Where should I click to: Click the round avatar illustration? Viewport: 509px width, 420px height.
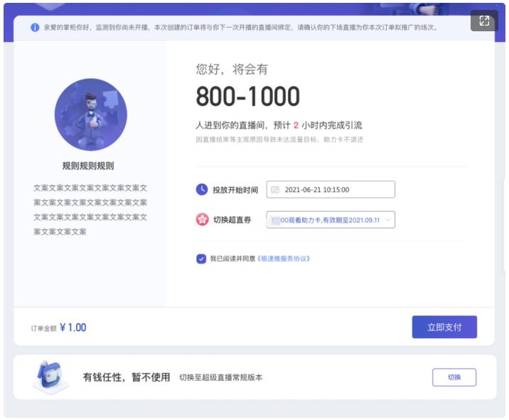click(91, 114)
